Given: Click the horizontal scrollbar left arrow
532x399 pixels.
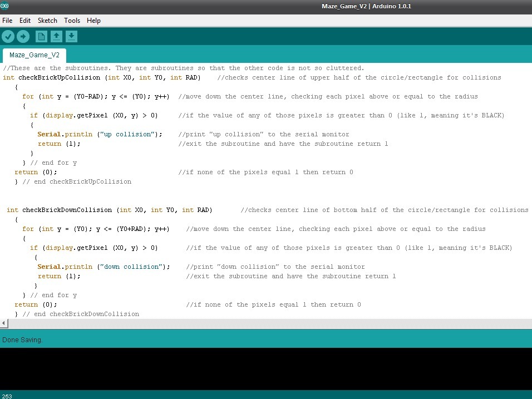Looking at the screenshot, I should click(x=4, y=323).
